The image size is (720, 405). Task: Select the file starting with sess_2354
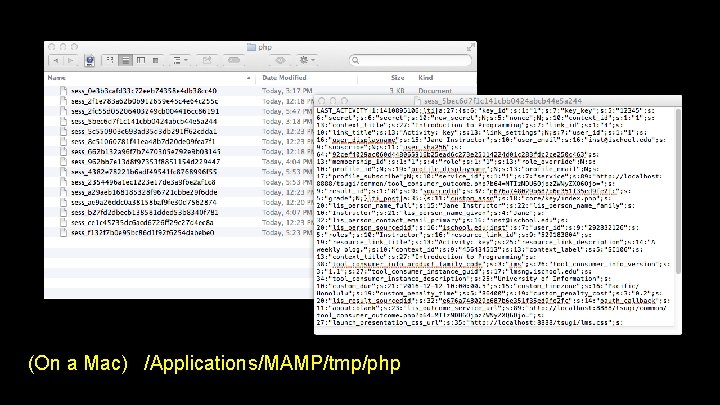click(x=143, y=182)
